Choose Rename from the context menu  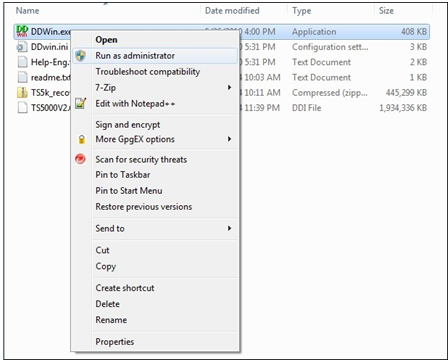pyautogui.click(x=155, y=320)
